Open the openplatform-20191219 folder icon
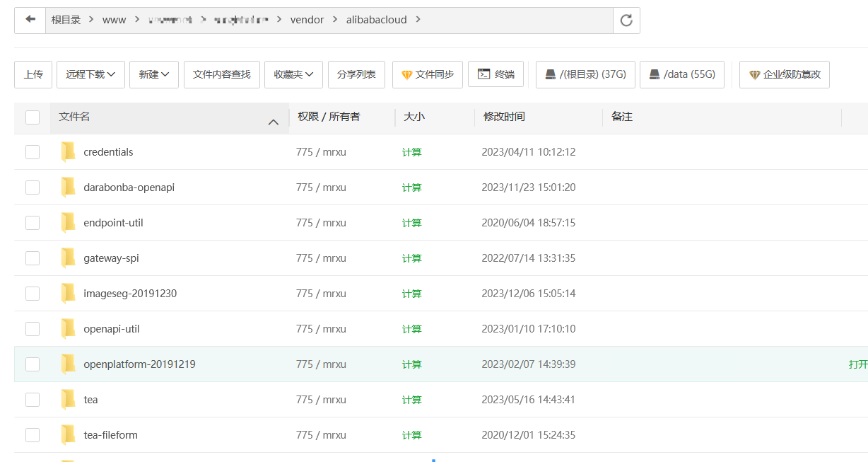 pos(68,364)
